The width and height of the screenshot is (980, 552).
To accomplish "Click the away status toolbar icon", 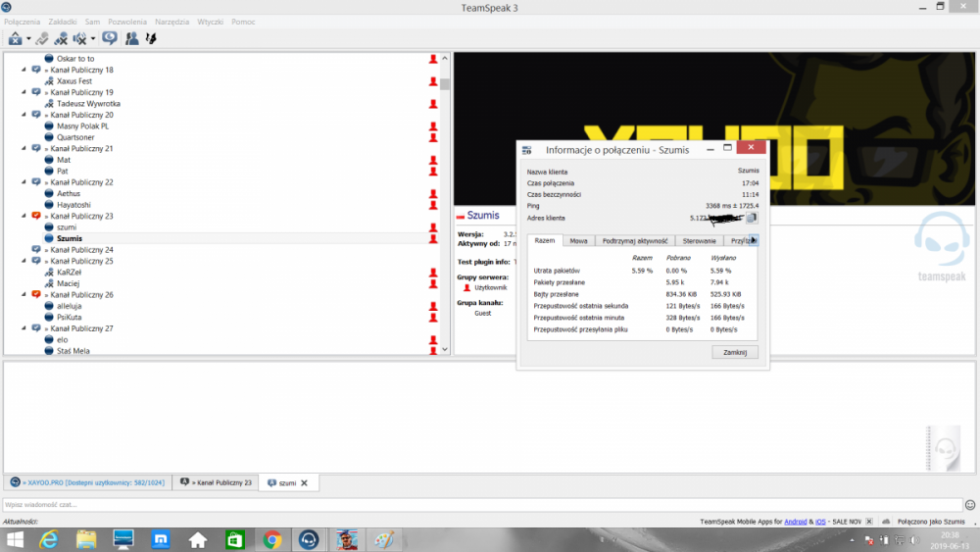I will 15,39.
